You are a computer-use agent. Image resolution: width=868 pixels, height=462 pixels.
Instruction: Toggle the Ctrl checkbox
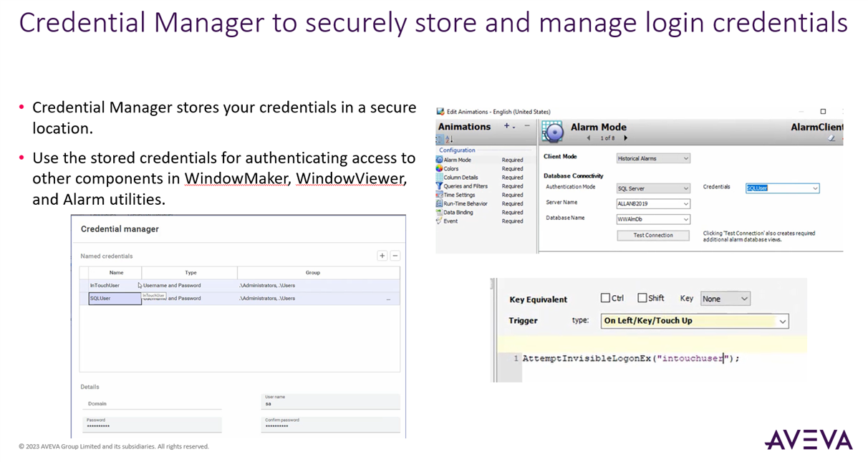(605, 298)
